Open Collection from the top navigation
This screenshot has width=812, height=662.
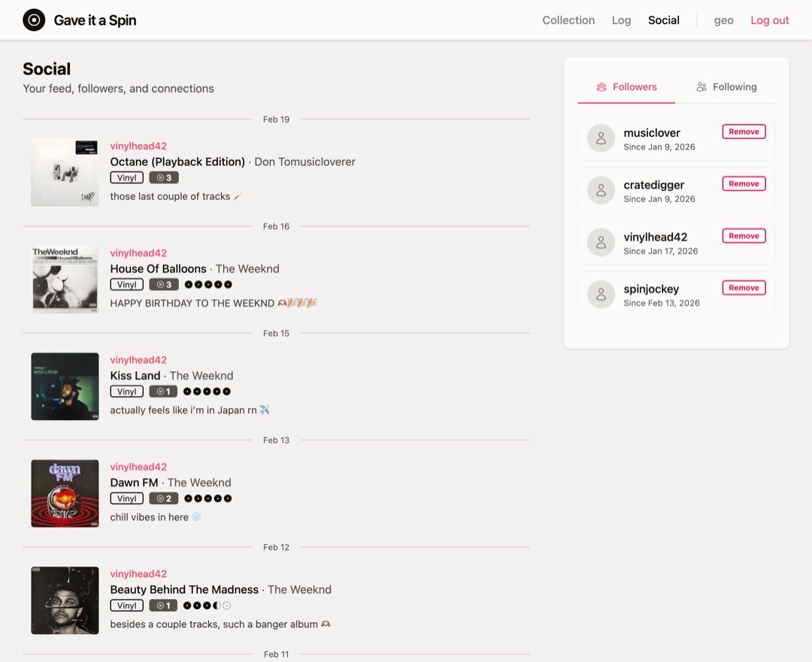click(x=568, y=20)
